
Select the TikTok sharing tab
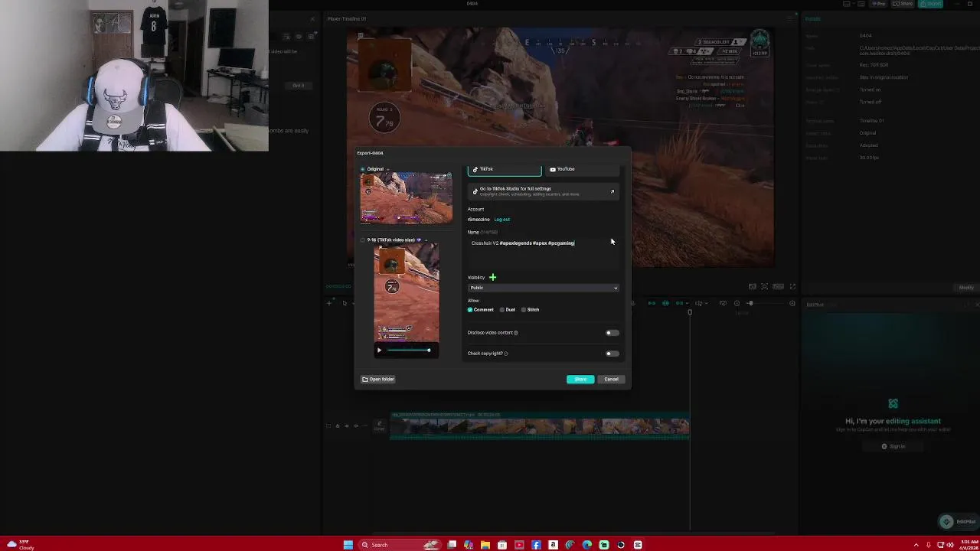[505, 169]
